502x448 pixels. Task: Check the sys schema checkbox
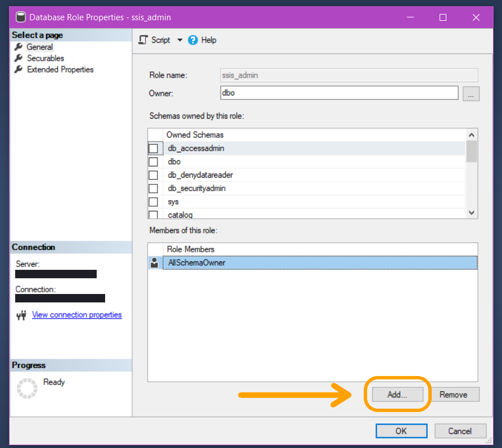153,202
